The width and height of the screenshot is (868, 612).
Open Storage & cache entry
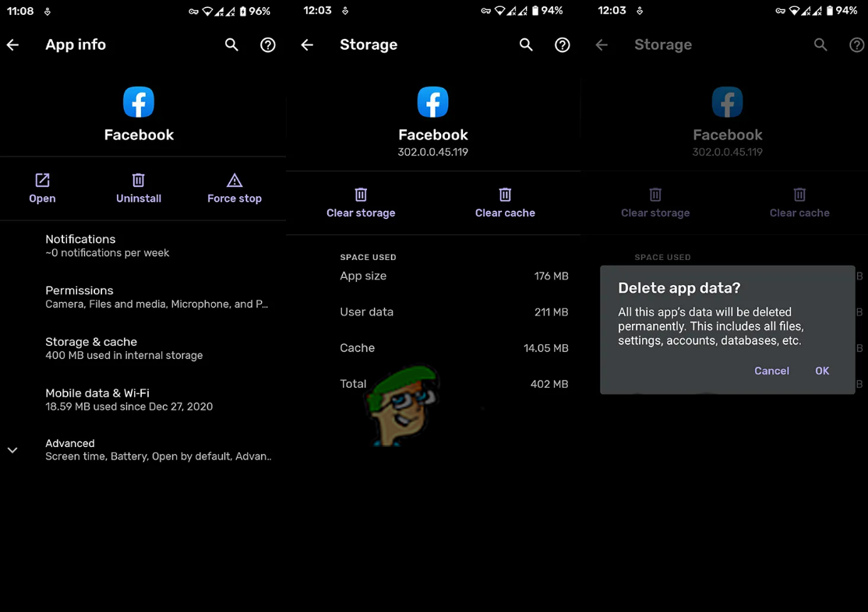(x=143, y=349)
